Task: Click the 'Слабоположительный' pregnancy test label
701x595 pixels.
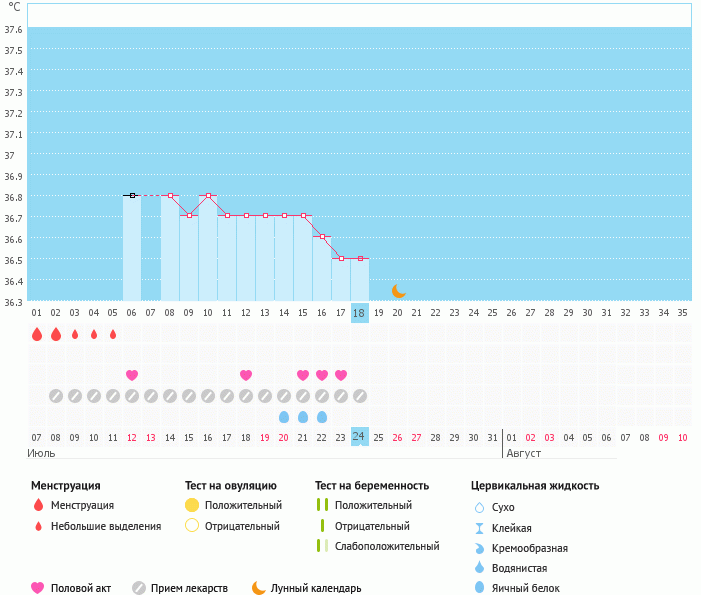Action: [x=387, y=546]
